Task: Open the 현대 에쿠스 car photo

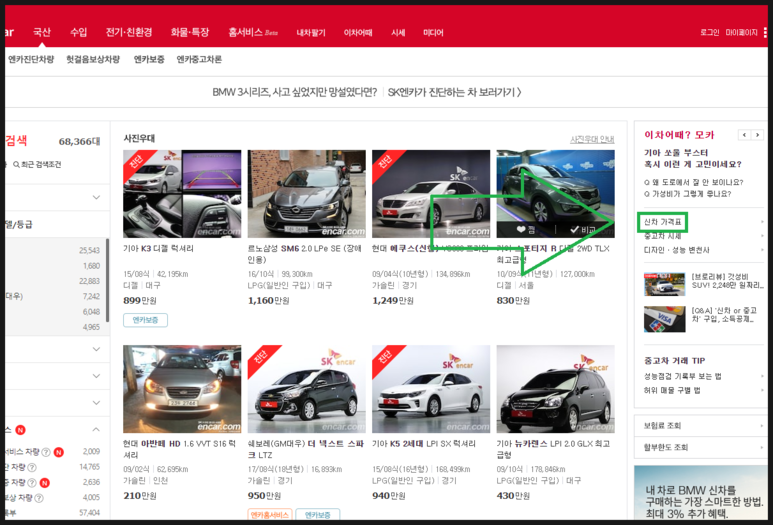Action: 431,194
